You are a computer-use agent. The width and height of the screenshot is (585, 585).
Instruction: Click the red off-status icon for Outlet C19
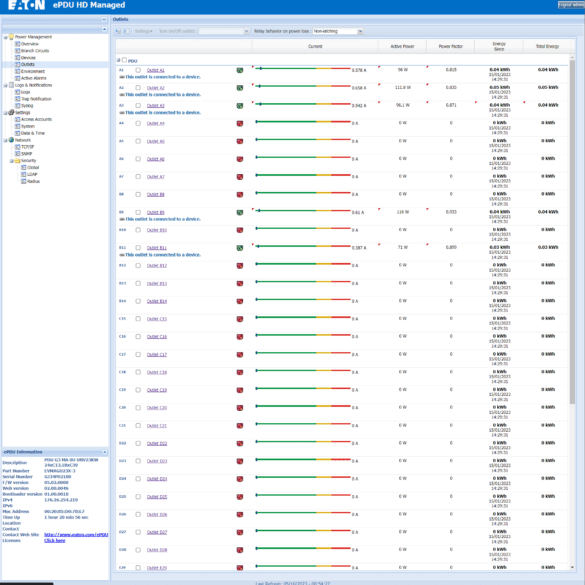tap(240, 390)
